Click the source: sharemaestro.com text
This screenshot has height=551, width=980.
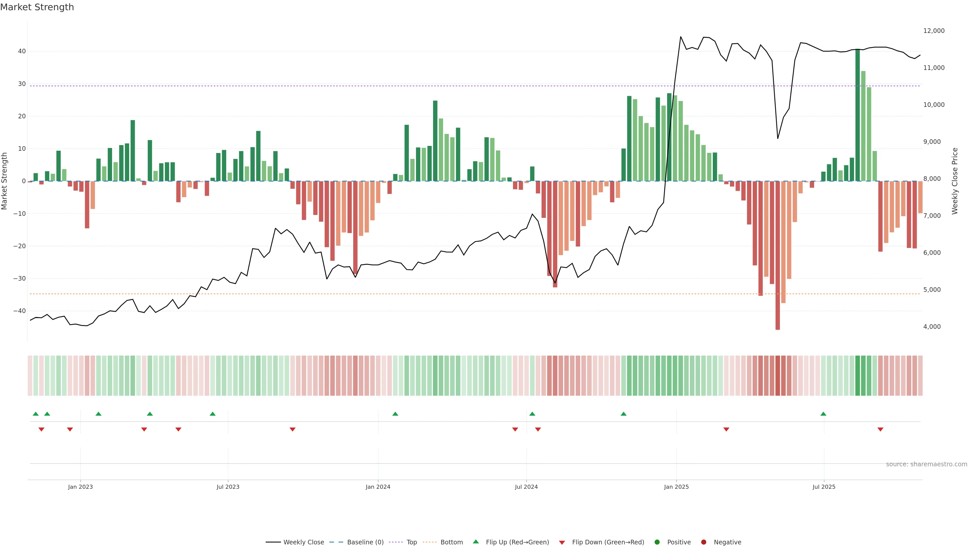pyautogui.click(x=926, y=464)
